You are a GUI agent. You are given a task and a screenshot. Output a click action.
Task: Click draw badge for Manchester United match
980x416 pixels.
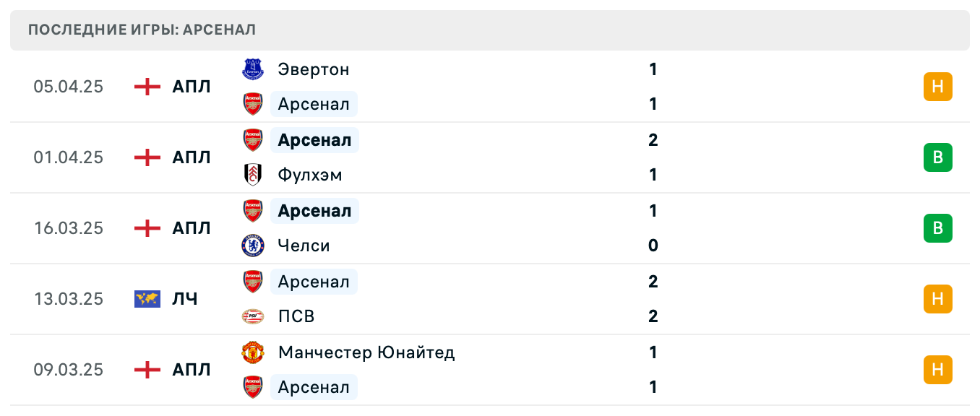(x=937, y=370)
